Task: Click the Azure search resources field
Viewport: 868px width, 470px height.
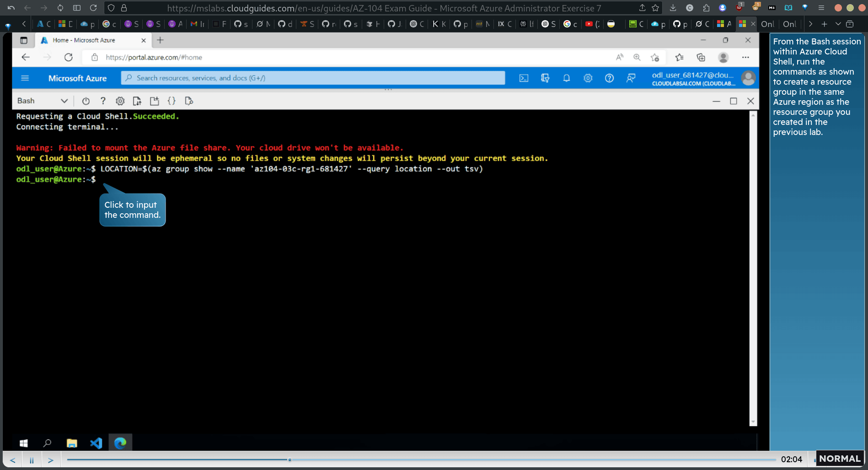Action: 313,78
